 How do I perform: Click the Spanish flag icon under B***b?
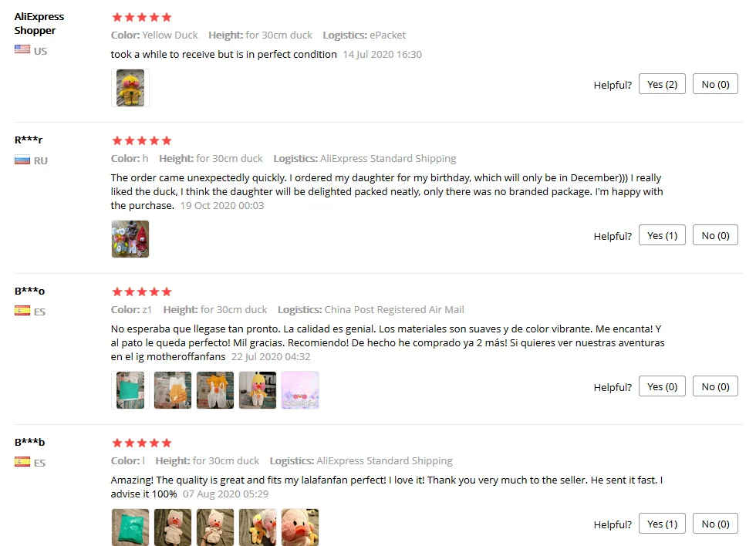coord(22,462)
